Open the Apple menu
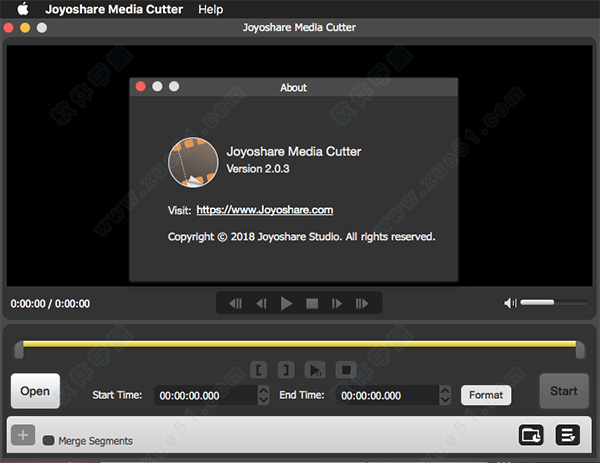This screenshot has width=600, height=463. click(23, 9)
